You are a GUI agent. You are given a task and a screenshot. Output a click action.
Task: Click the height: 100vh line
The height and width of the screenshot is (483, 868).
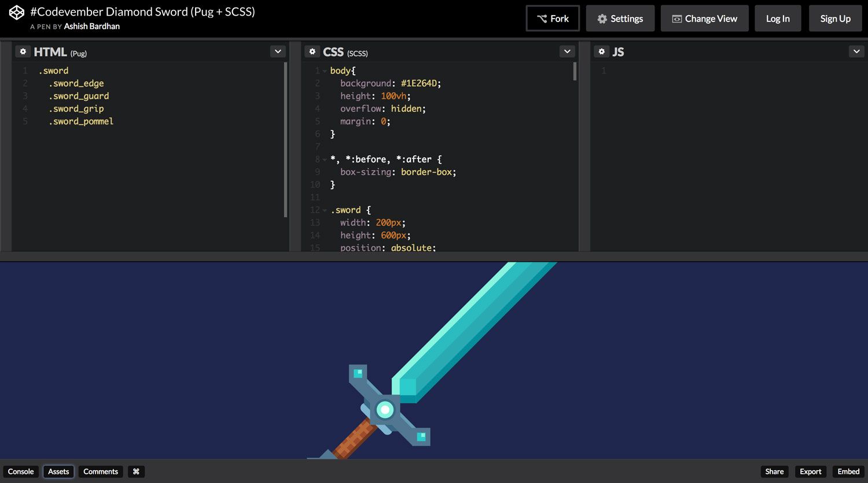376,96
